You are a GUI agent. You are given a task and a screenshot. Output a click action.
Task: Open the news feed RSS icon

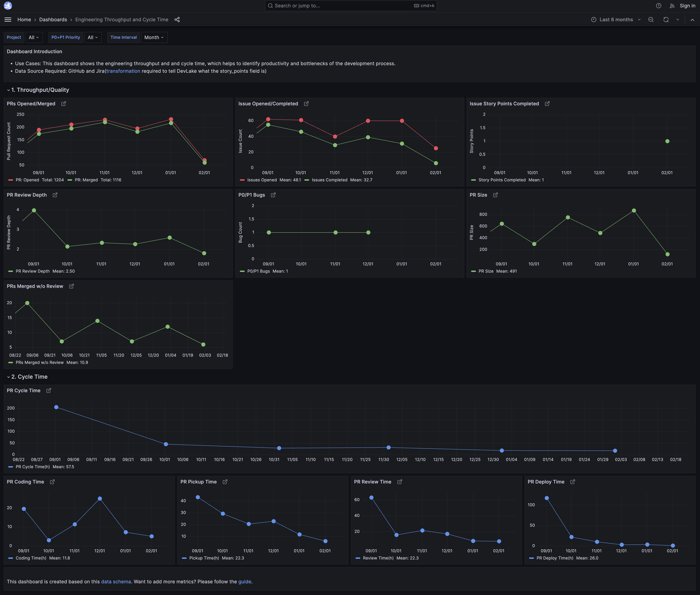pyautogui.click(x=672, y=6)
